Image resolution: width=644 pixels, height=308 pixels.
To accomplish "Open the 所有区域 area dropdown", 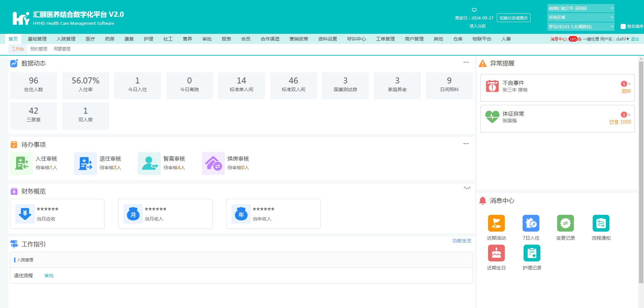I will pos(581,17).
